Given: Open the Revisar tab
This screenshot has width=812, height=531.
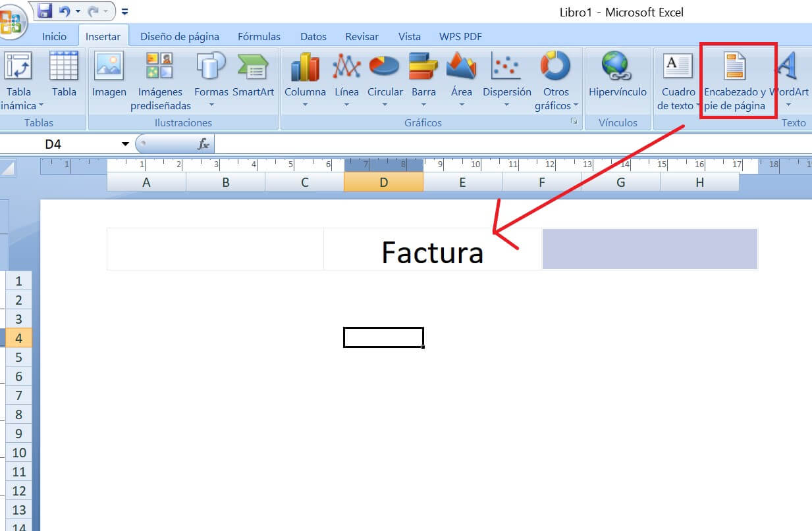Looking at the screenshot, I should [x=362, y=37].
